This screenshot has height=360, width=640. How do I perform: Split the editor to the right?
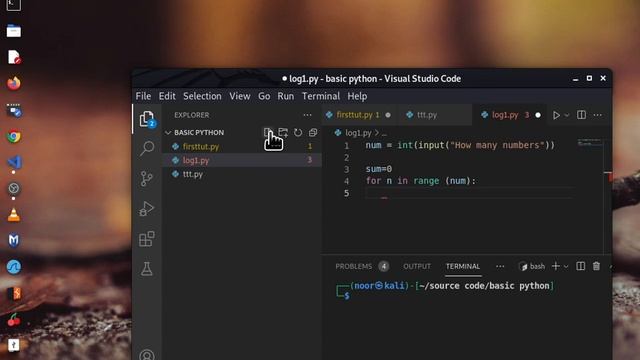(581, 115)
